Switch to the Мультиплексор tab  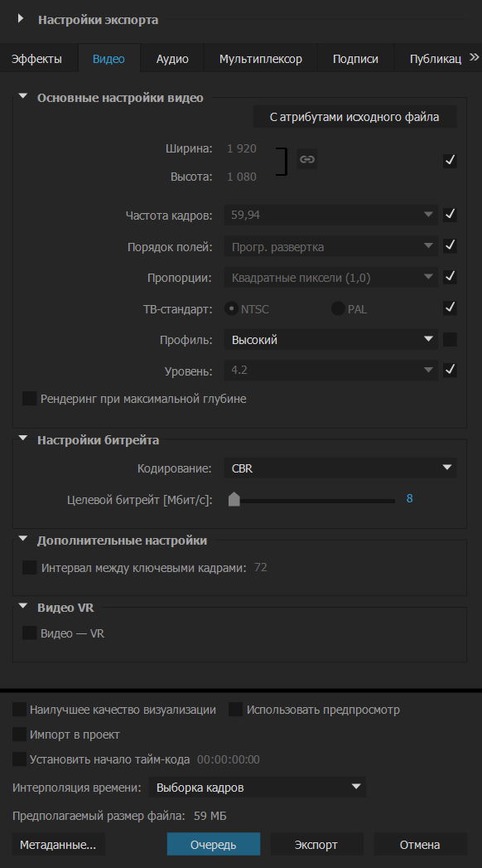point(260,59)
